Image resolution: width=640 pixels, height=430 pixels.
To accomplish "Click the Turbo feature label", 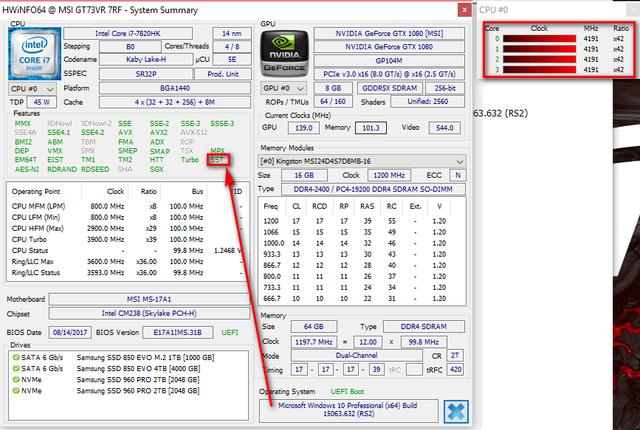I will click(190, 160).
